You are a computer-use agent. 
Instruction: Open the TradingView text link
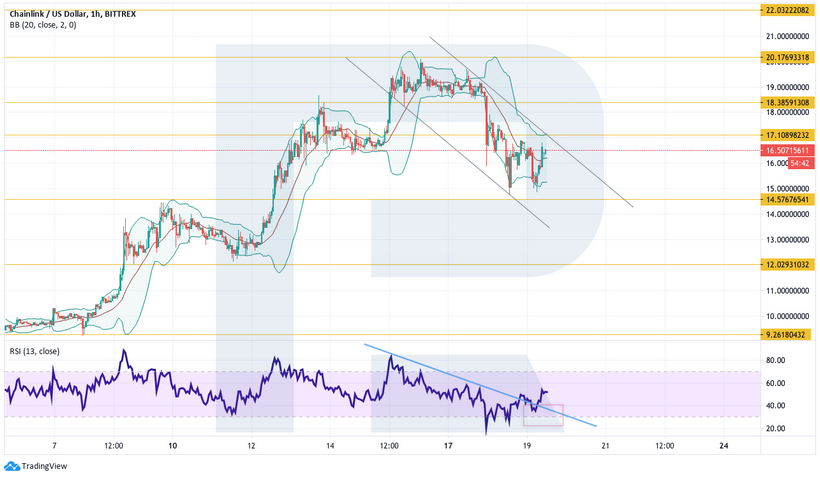coord(44,466)
